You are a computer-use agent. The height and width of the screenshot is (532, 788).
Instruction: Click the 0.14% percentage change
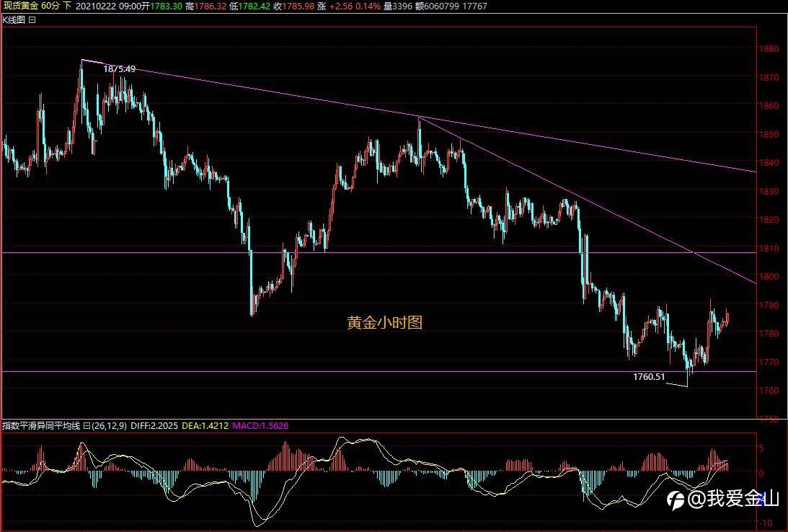[x=368, y=6]
